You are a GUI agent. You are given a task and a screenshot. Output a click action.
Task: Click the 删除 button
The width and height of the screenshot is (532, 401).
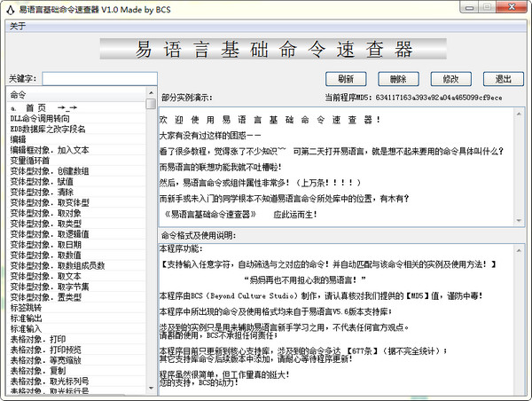click(x=398, y=79)
